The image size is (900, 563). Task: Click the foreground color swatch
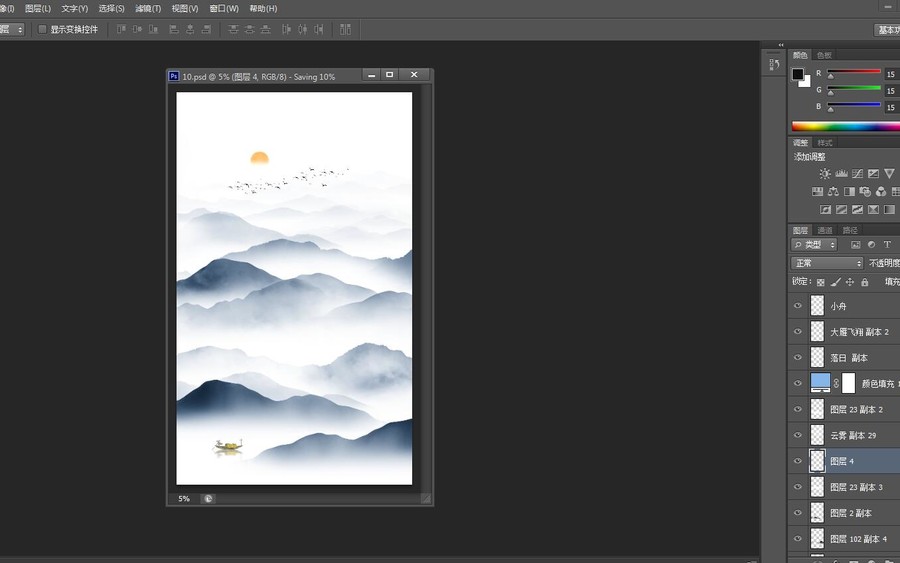(x=798, y=74)
